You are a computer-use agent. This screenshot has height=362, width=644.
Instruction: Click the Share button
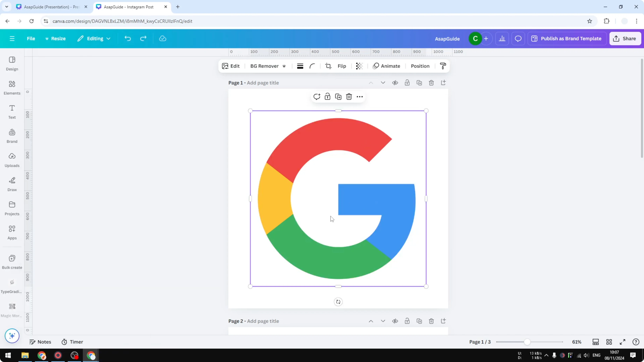pos(625,38)
